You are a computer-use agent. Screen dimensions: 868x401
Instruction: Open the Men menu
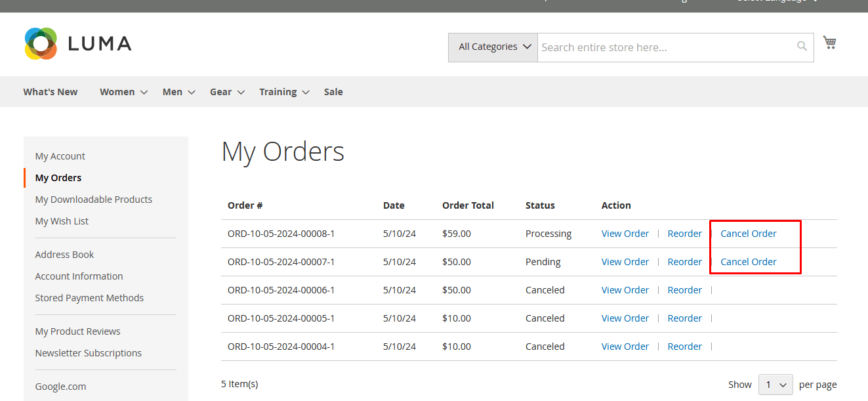(178, 93)
